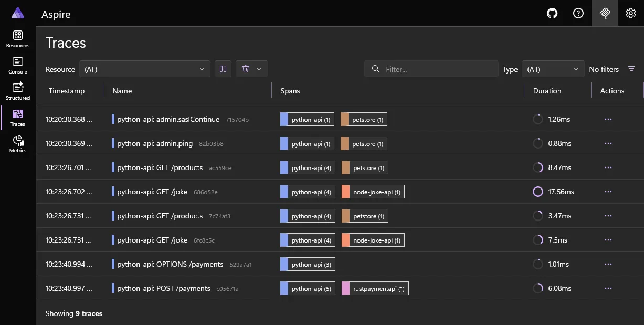The width and height of the screenshot is (644, 325).
Task: Click the GitHub icon in the top bar
Action: [552, 13]
